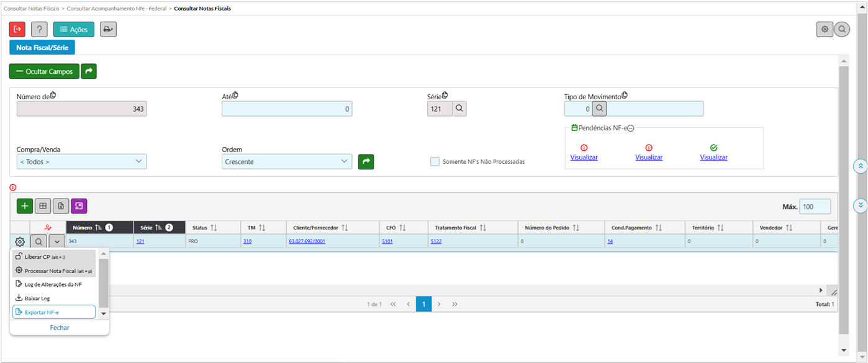Choose Processar Nota Fiscal menu entry

53,271
